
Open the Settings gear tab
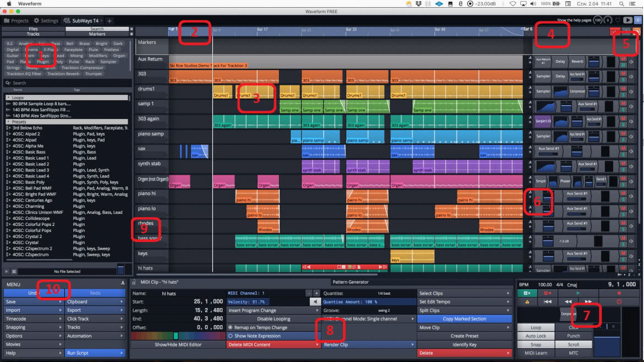pyautogui.click(x=46, y=20)
